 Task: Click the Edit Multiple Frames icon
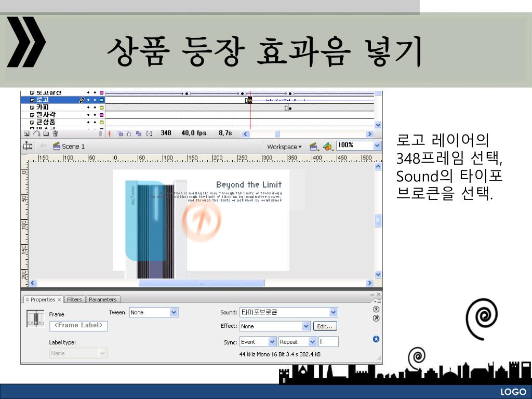click(138, 134)
